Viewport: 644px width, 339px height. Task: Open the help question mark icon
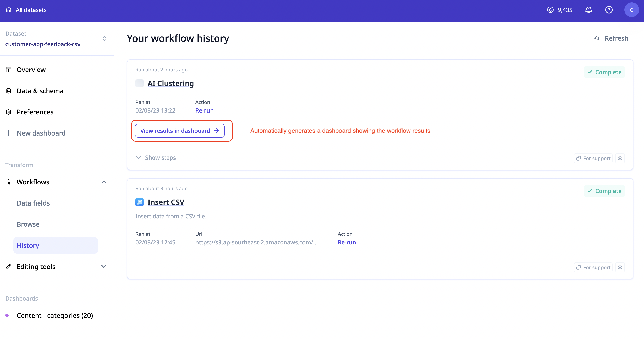click(609, 10)
